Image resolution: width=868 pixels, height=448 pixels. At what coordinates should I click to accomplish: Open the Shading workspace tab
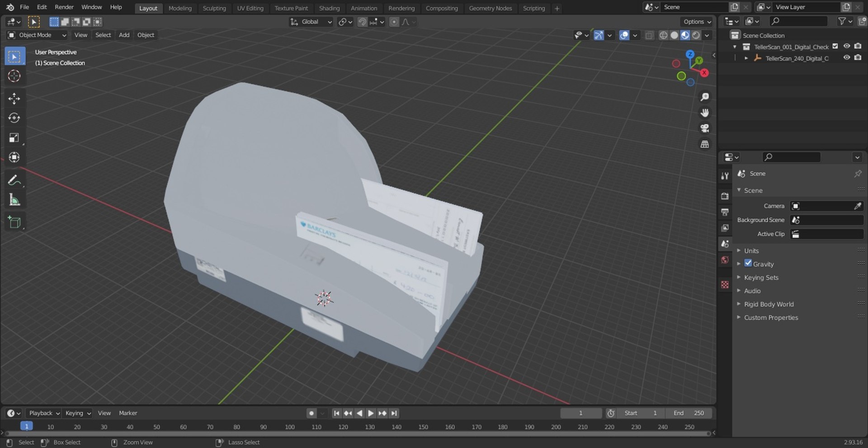[x=329, y=8]
